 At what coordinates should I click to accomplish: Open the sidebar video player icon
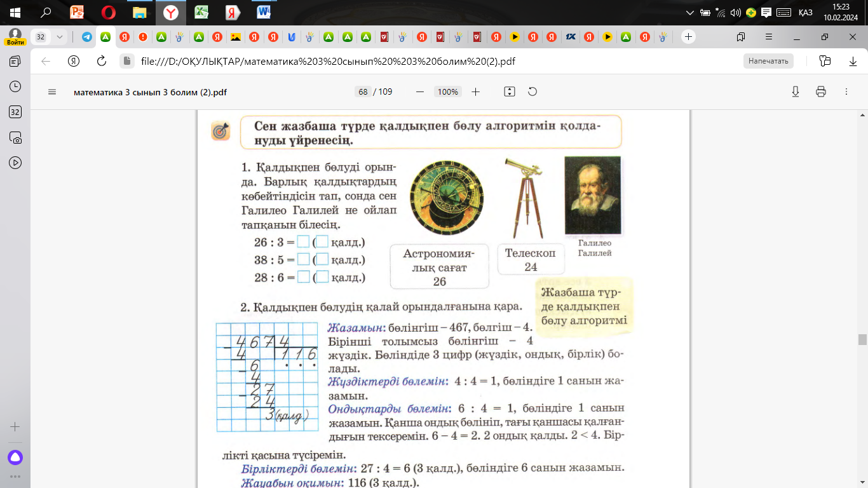click(15, 163)
